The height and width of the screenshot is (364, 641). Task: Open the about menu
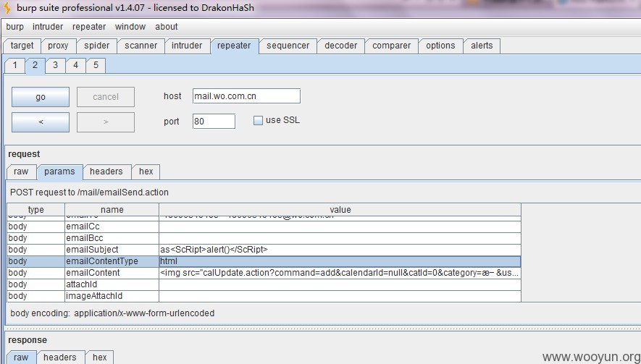(x=167, y=27)
